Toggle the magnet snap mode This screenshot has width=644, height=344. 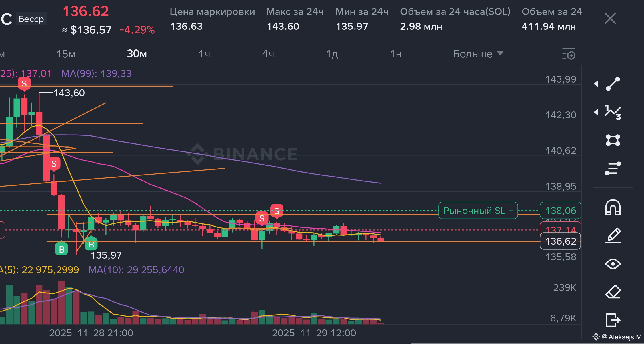click(x=613, y=207)
